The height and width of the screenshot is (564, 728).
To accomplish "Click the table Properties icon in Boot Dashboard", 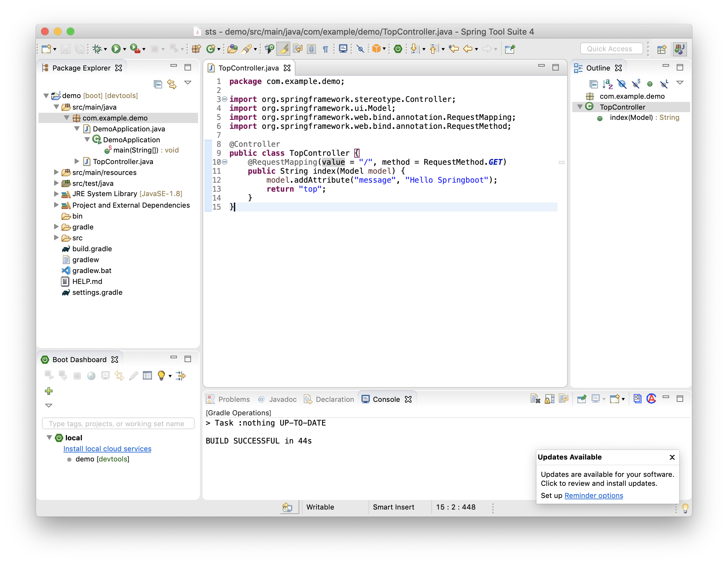I will 147,376.
